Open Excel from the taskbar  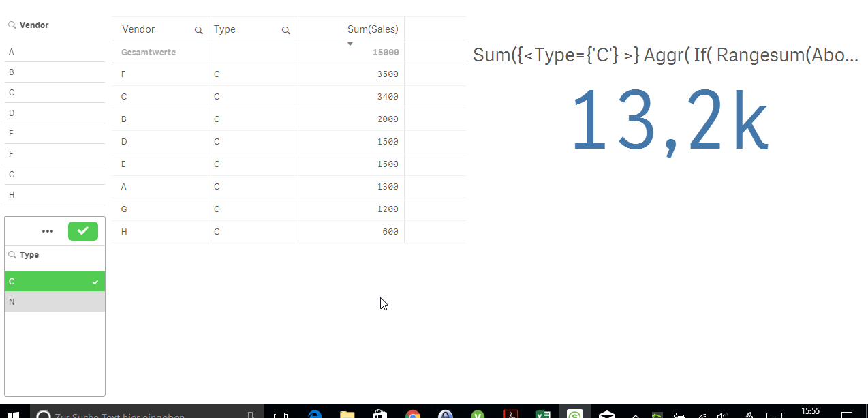point(543,413)
